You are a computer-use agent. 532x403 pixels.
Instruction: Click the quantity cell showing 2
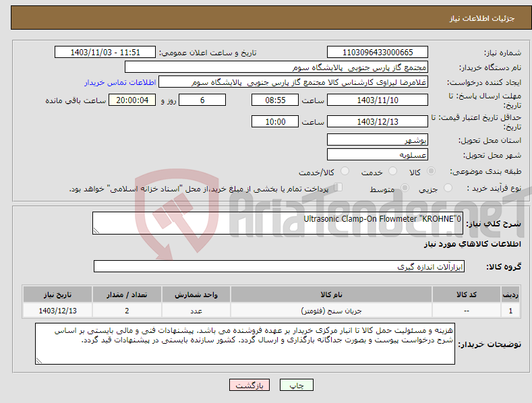127,311
